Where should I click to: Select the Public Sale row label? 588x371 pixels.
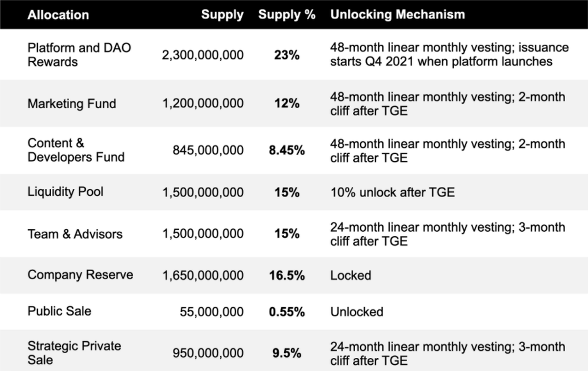(59, 311)
